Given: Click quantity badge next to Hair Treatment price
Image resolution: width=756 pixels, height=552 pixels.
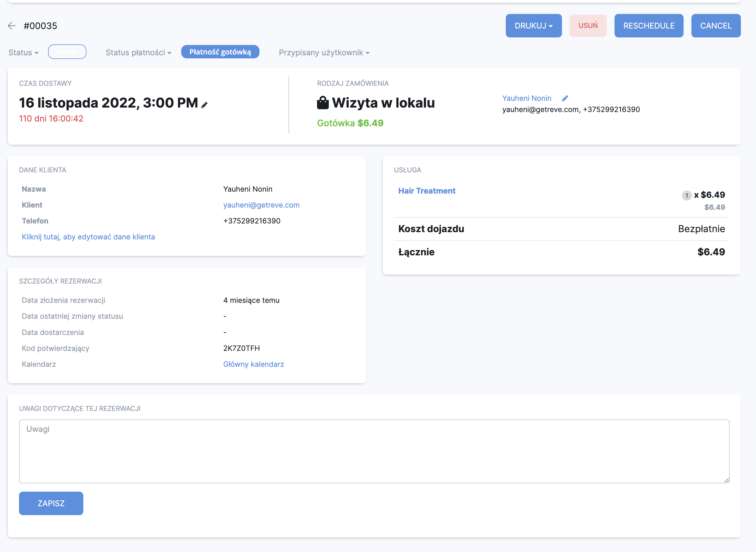Looking at the screenshot, I should 686,195.
